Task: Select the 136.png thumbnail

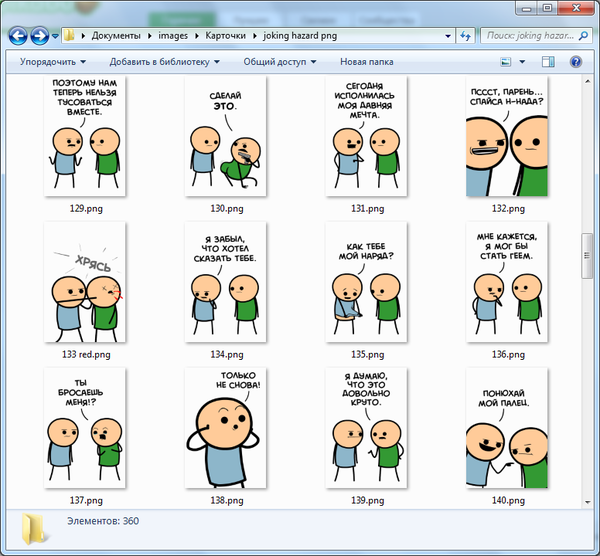Action: pos(507,282)
